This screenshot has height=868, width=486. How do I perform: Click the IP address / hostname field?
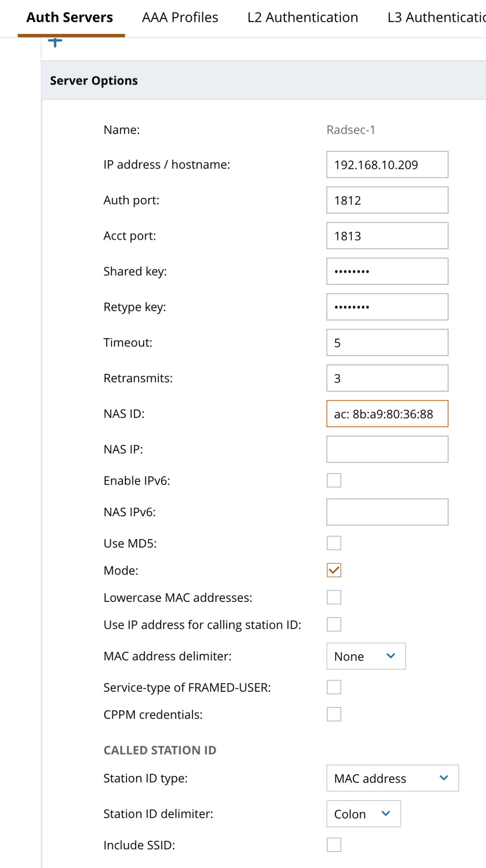(387, 165)
